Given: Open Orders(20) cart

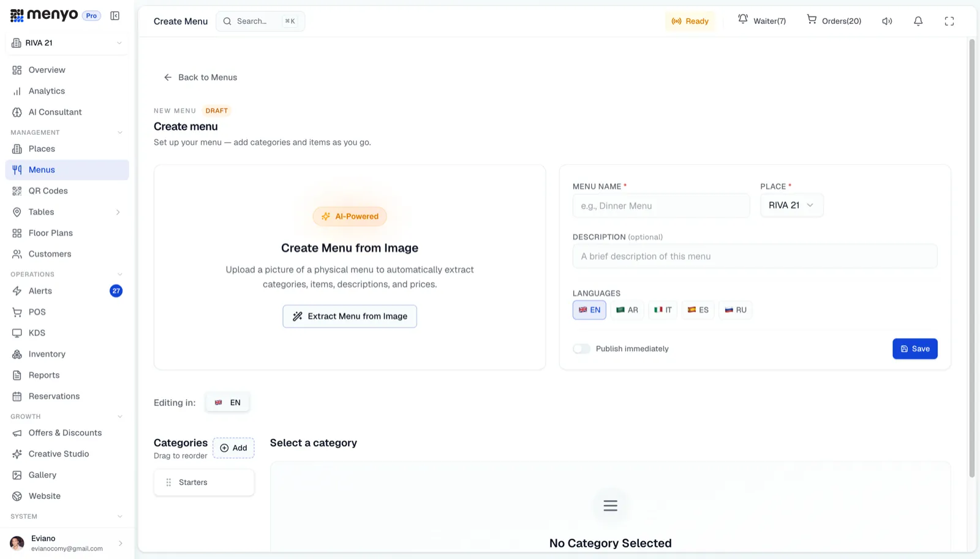Looking at the screenshot, I should [x=834, y=21].
